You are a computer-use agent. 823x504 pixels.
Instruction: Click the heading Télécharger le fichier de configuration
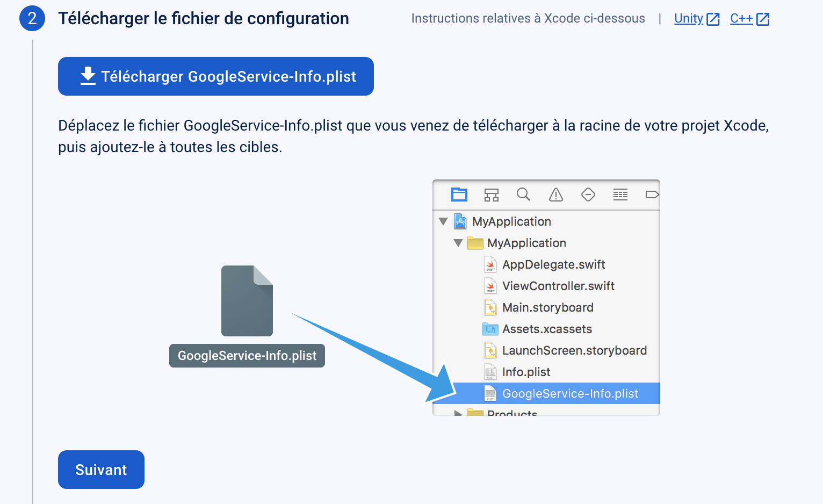pyautogui.click(x=204, y=18)
